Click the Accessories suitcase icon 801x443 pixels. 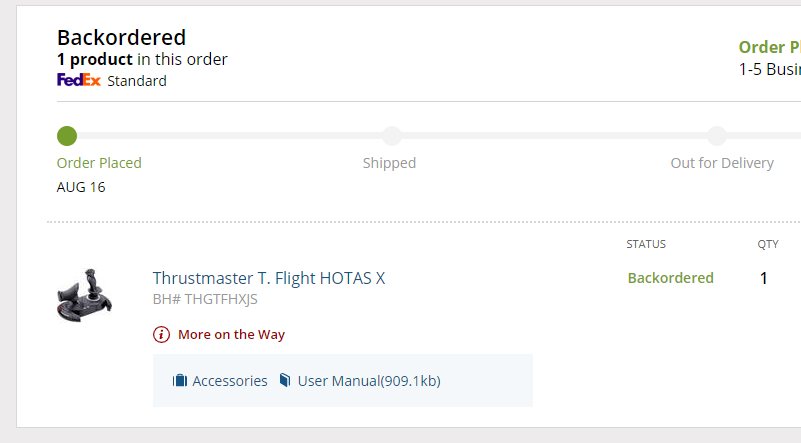(180, 381)
